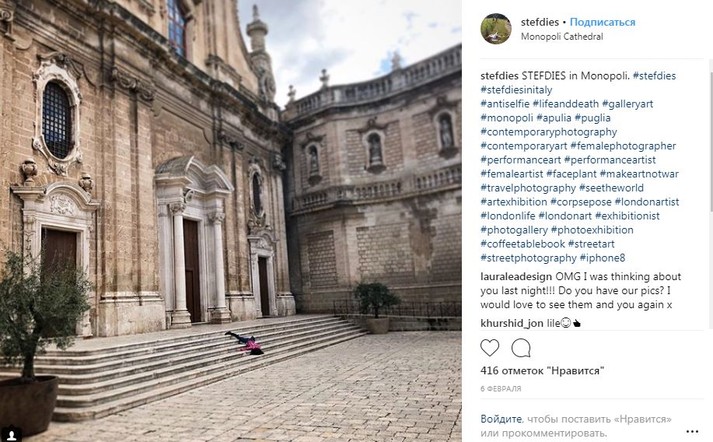Open the #iphone8 hashtag
This screenshot has height=442, width=713.
(603, 258)
